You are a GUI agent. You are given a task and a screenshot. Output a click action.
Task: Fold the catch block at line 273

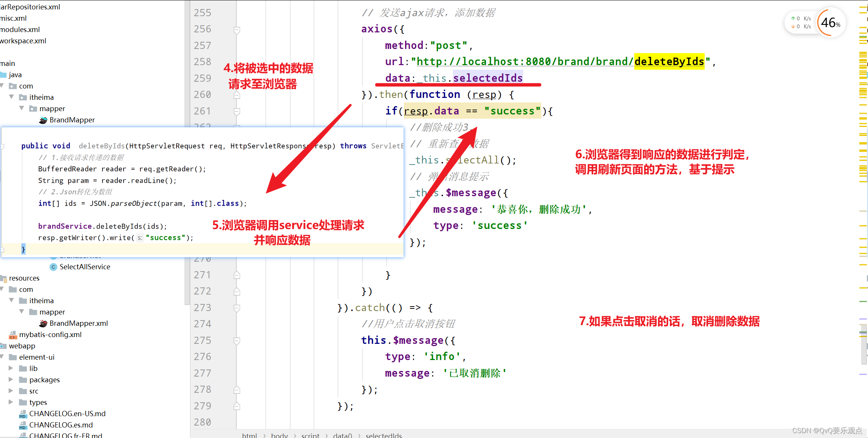pyautogui.click(x=237, y=308)
